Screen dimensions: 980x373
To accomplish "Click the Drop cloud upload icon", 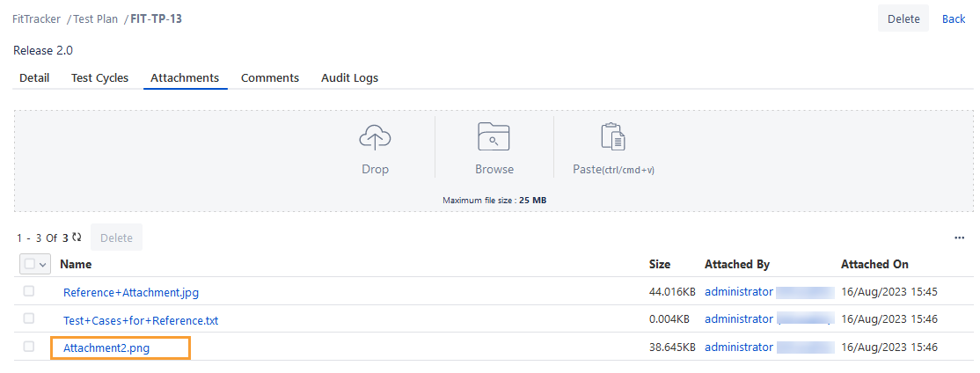I will [375, 138].
